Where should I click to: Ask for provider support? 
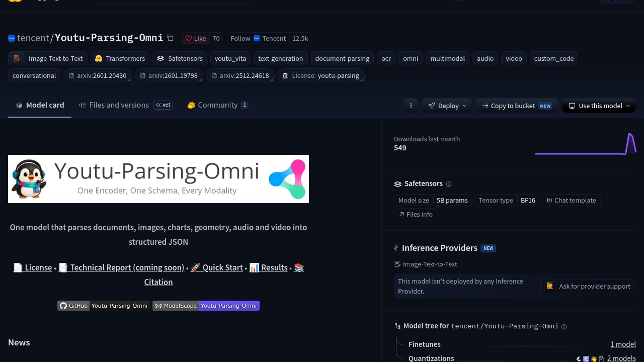(588, 286)
